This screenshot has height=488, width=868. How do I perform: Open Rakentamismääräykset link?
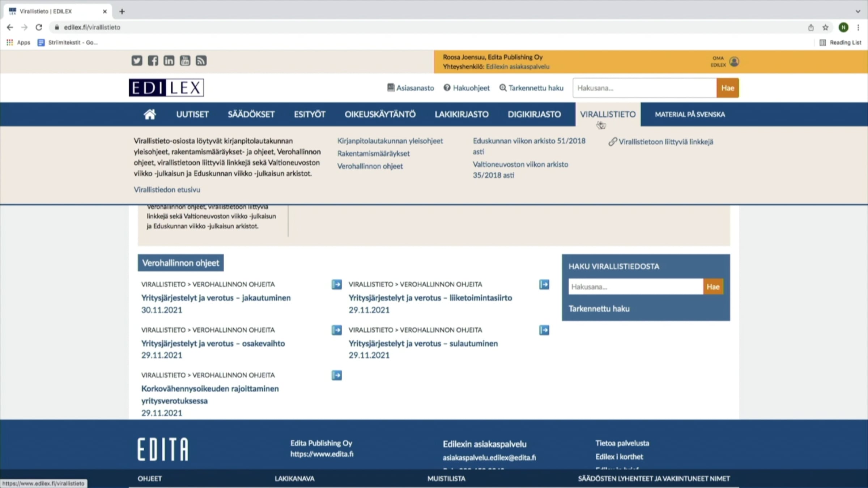point(373,154)
